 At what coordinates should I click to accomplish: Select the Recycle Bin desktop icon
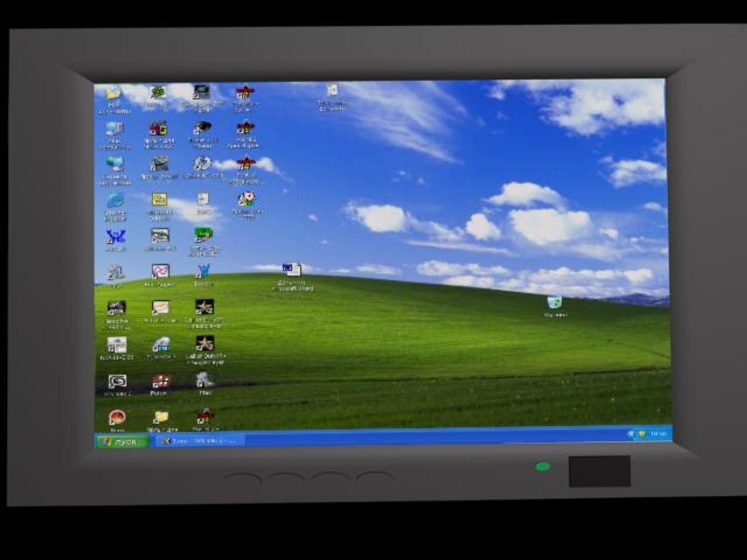click(x=555, y=302)
